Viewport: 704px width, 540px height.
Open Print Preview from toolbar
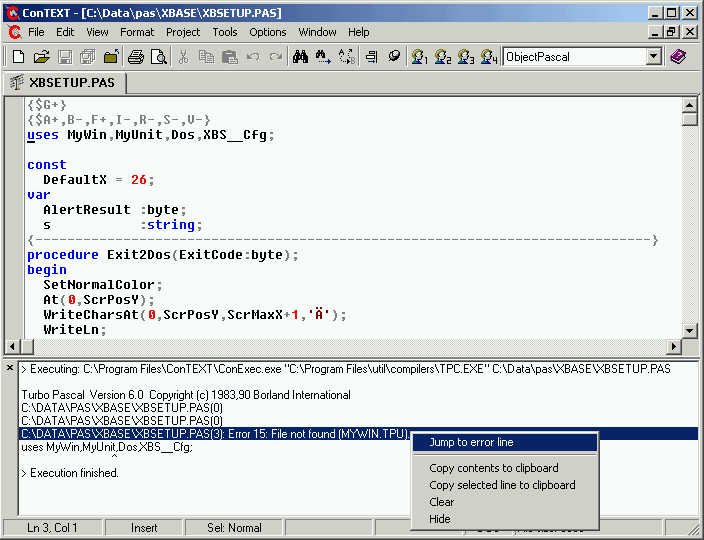(158, 57)
